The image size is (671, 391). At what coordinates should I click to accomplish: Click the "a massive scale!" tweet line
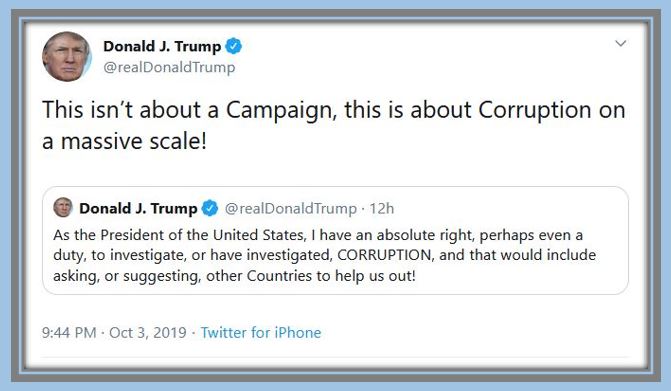[125, 141]
